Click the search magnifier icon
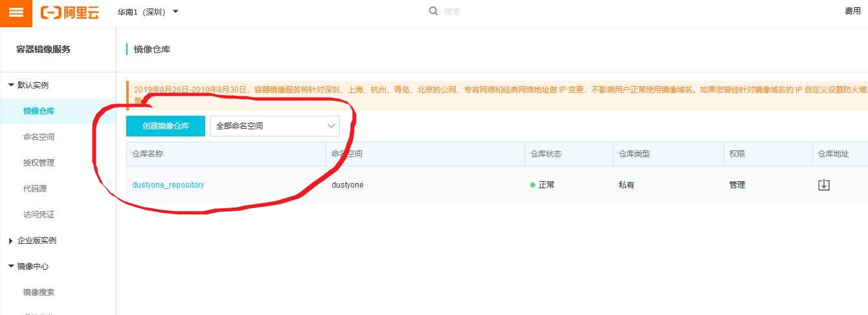 [434, 11]
